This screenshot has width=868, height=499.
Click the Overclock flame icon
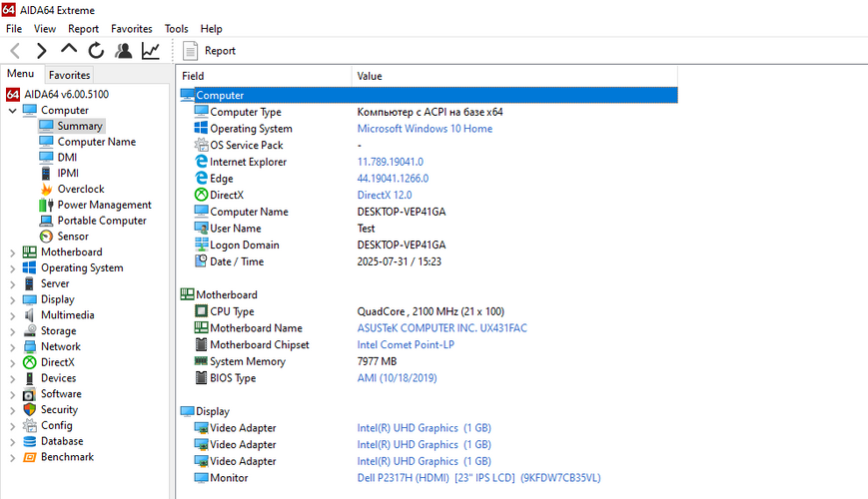[x=47, y=190]
